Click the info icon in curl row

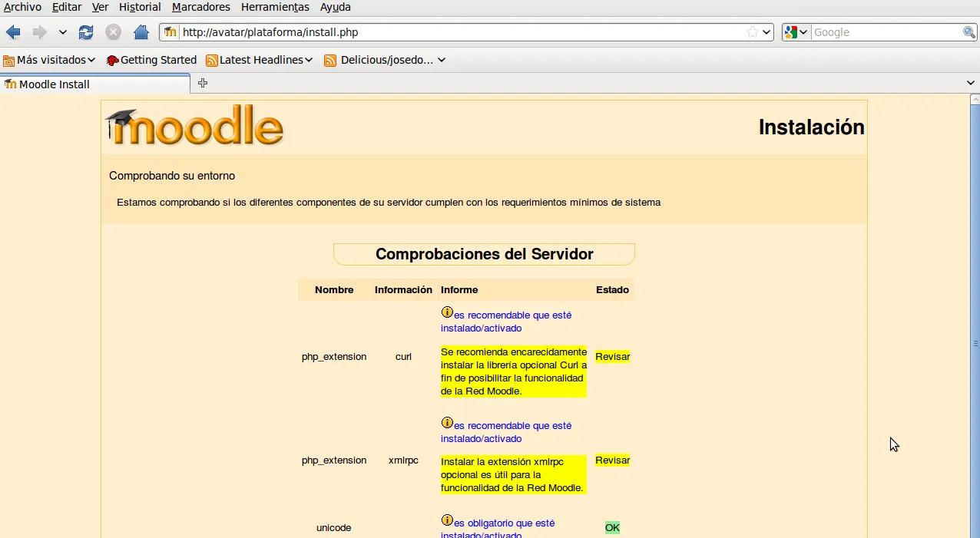click(x=447, y=312)
